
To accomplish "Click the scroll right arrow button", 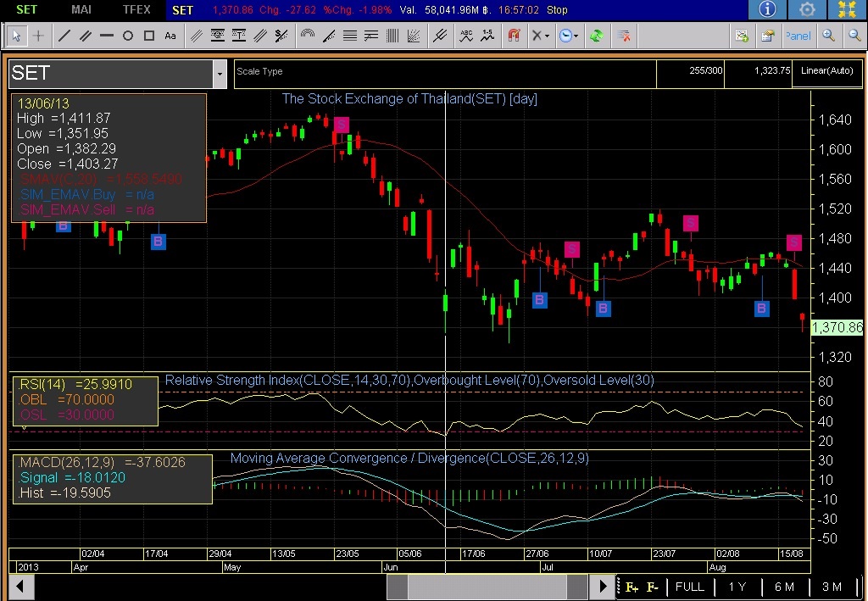I will click(603, 586).
